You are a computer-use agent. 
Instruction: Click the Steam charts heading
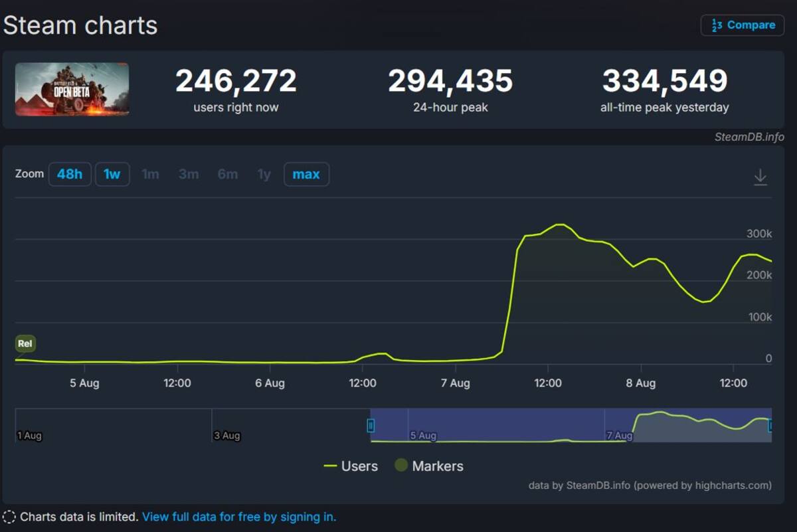pos(80,25)
